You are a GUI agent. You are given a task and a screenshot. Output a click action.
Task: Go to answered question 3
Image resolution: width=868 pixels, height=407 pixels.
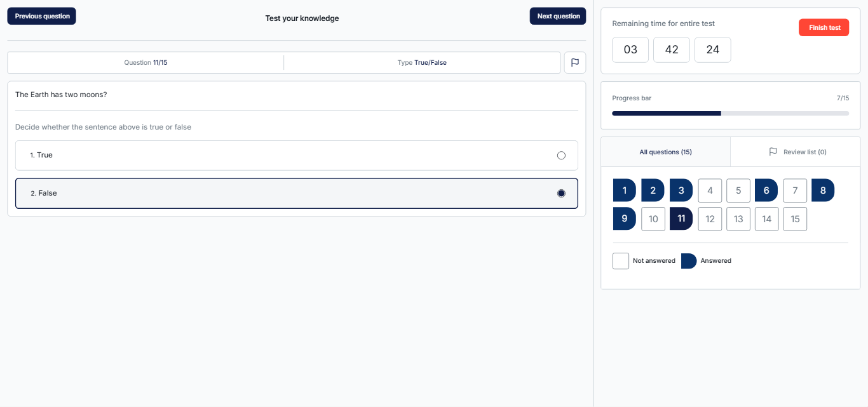click(681, 190)
